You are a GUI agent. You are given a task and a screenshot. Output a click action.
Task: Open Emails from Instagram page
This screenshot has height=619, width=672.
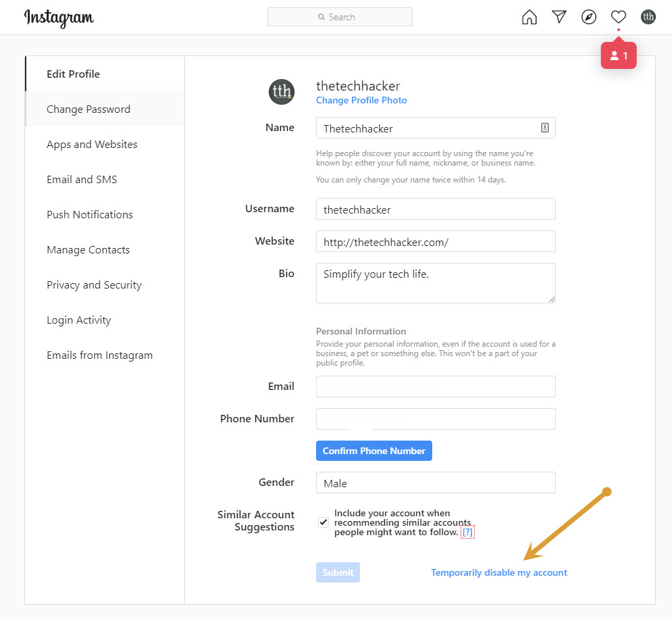(105, 355)
